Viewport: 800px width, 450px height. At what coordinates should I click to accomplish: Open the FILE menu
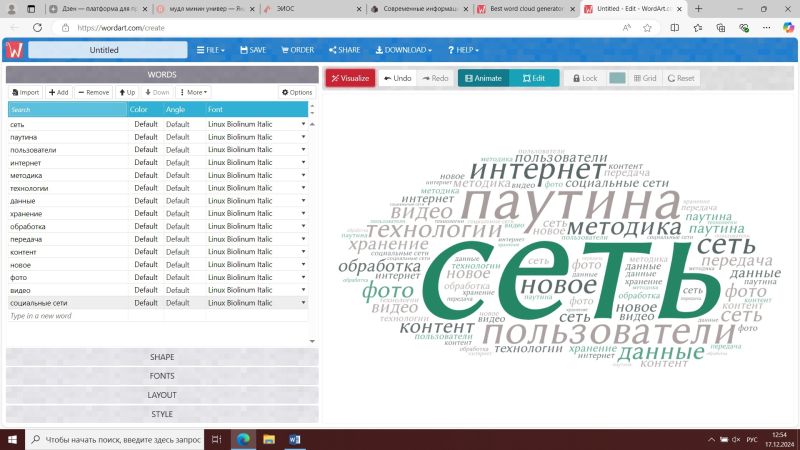click(x=211, y=49)
